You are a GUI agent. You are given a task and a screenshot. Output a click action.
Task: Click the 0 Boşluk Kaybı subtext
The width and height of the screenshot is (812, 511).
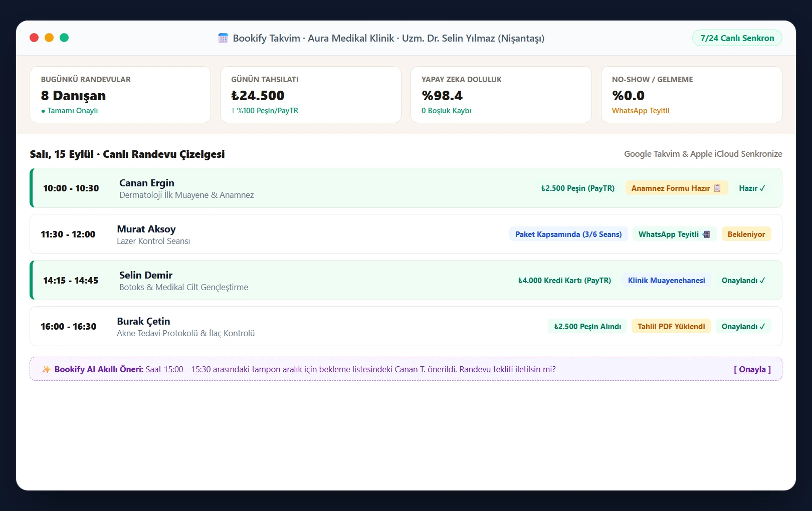click(x=447, y=111)
